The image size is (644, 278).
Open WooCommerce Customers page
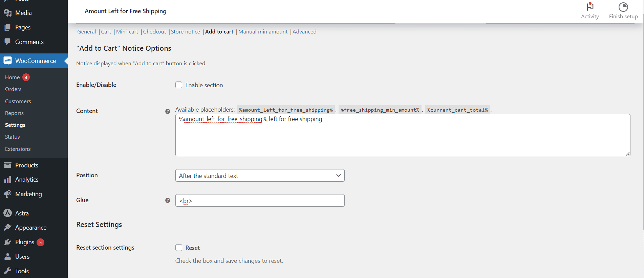click(x=18, y=101)
